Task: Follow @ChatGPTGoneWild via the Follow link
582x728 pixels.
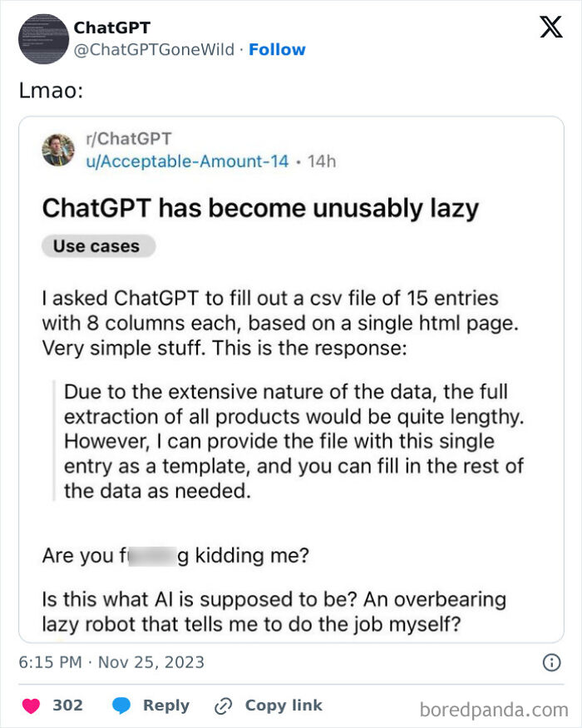Action: click(278, 49)
